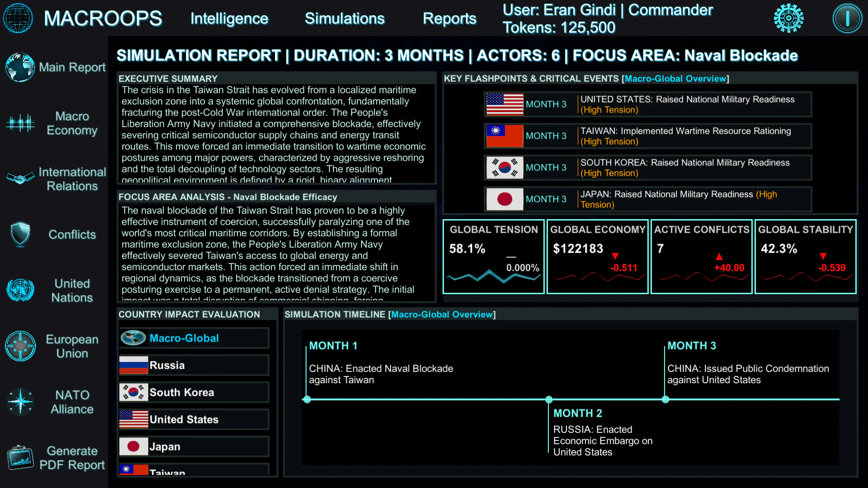Open United States military readiness event
The width and height of the screenshot is (868, 488).
tap(648, 104)
